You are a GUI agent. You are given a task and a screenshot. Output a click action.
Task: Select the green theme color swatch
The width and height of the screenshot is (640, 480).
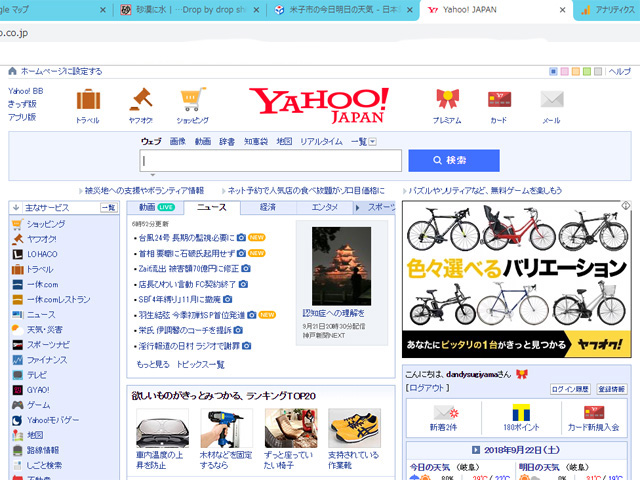tap(587, 71)
